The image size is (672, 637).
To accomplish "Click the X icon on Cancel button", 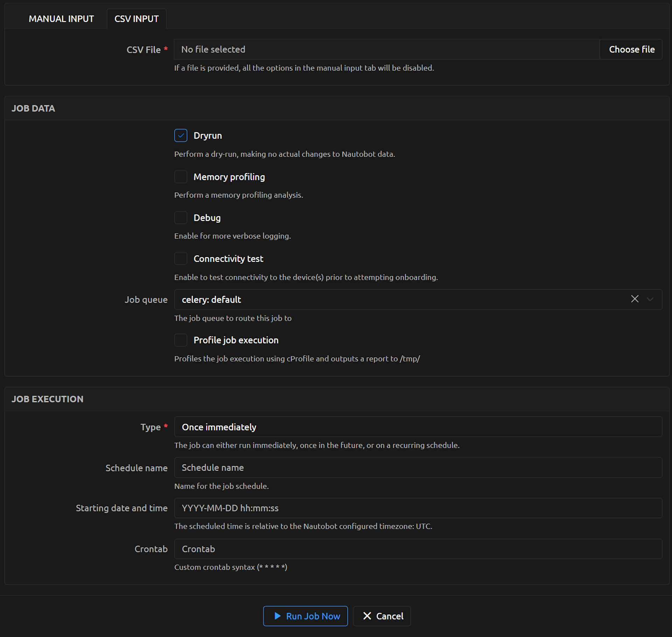I will click(367, 616).
